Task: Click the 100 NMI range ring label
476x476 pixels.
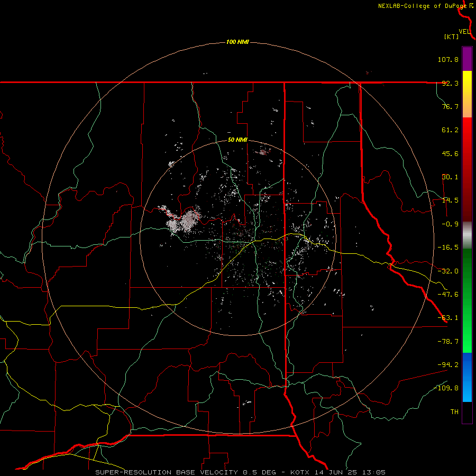Action: [237, 42]
